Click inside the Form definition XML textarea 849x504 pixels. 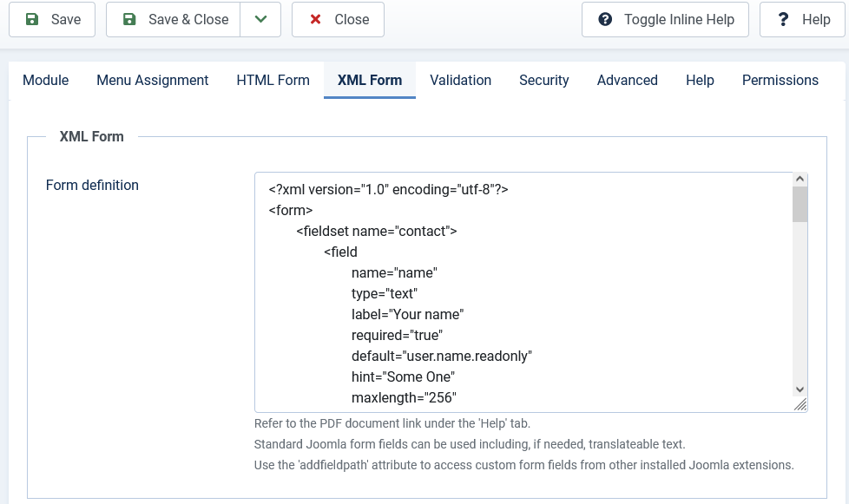(x=523, y=292)
